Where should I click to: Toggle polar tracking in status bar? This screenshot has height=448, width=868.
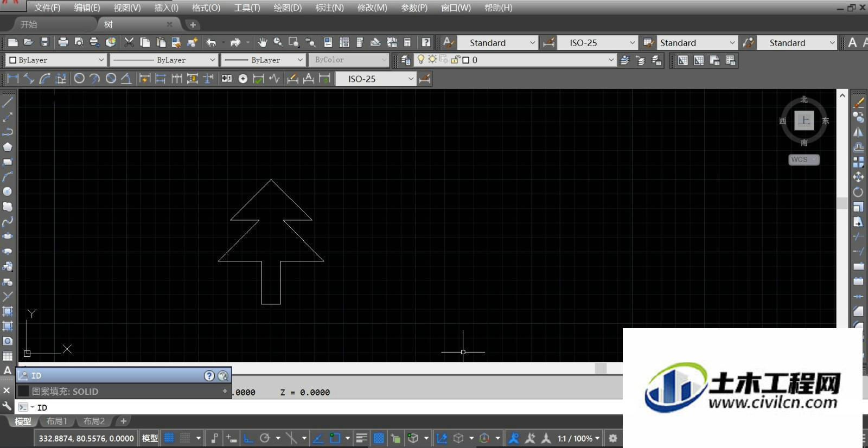[265, 438]
